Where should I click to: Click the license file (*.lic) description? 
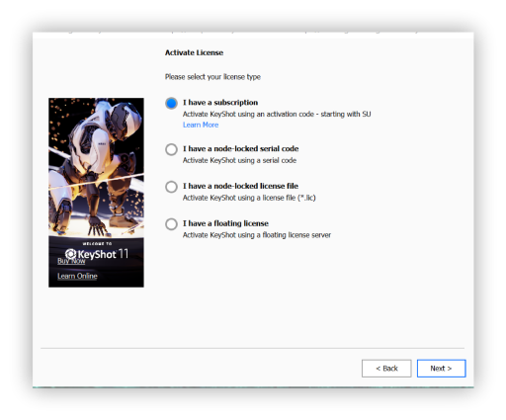249,198
